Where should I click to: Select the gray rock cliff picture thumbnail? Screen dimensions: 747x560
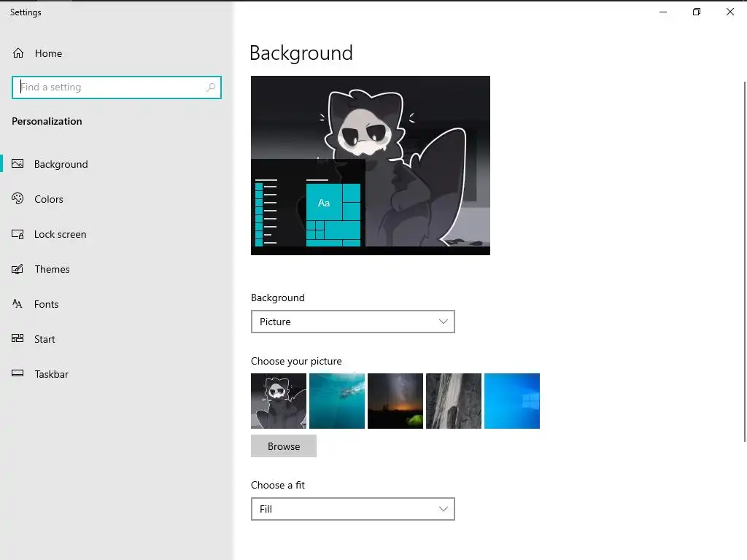coord(454,401)
